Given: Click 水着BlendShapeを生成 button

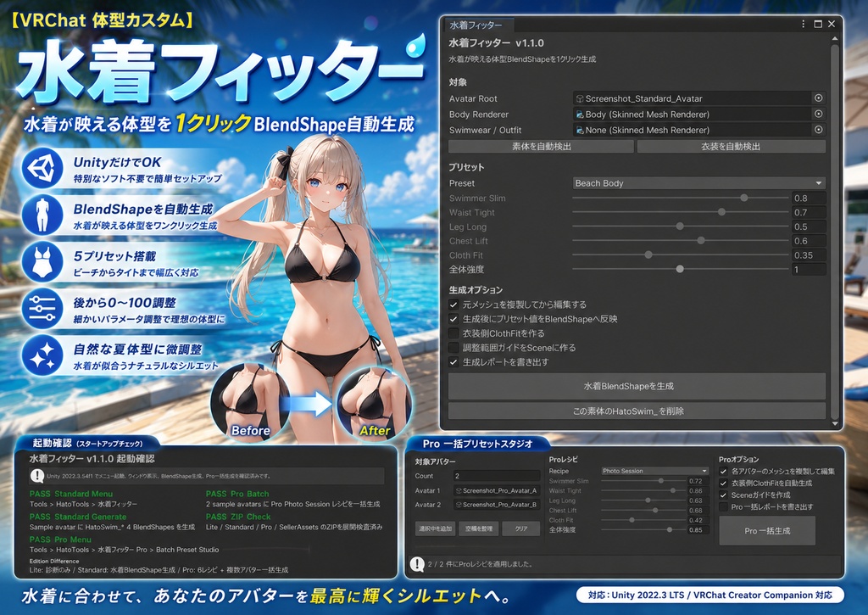Looking at the screenshot, I should coord(637,386).
